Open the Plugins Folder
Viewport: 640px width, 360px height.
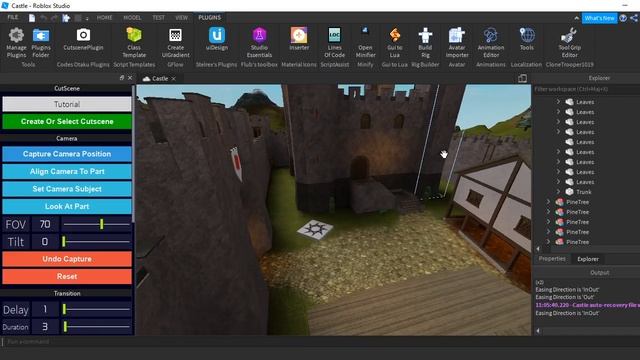point(41,43)
